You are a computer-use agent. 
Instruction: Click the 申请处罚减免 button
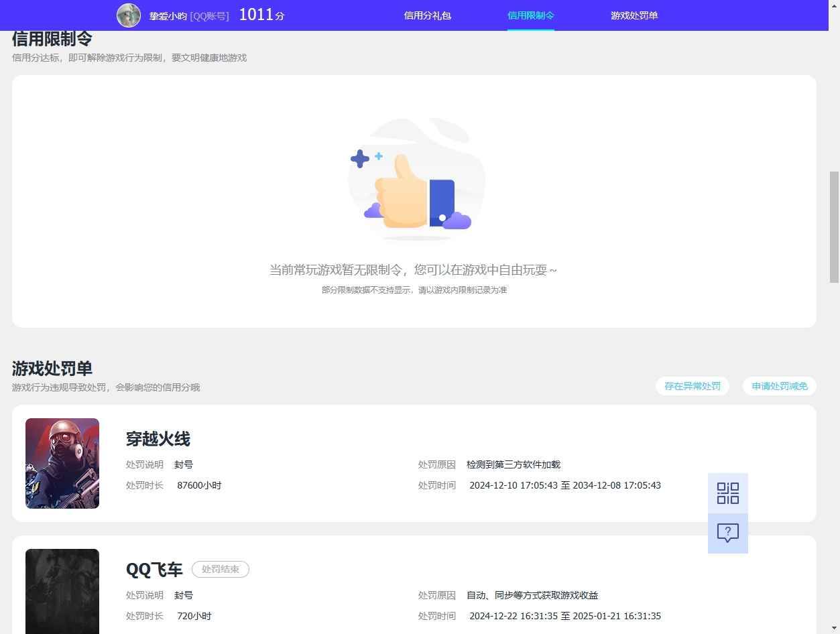(x=779, y=386)
